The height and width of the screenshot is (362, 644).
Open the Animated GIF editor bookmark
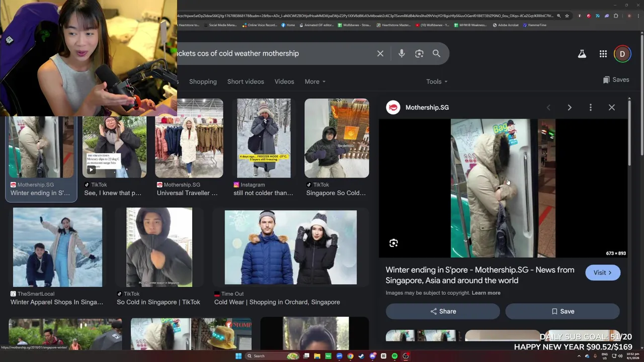coord(317,25)
